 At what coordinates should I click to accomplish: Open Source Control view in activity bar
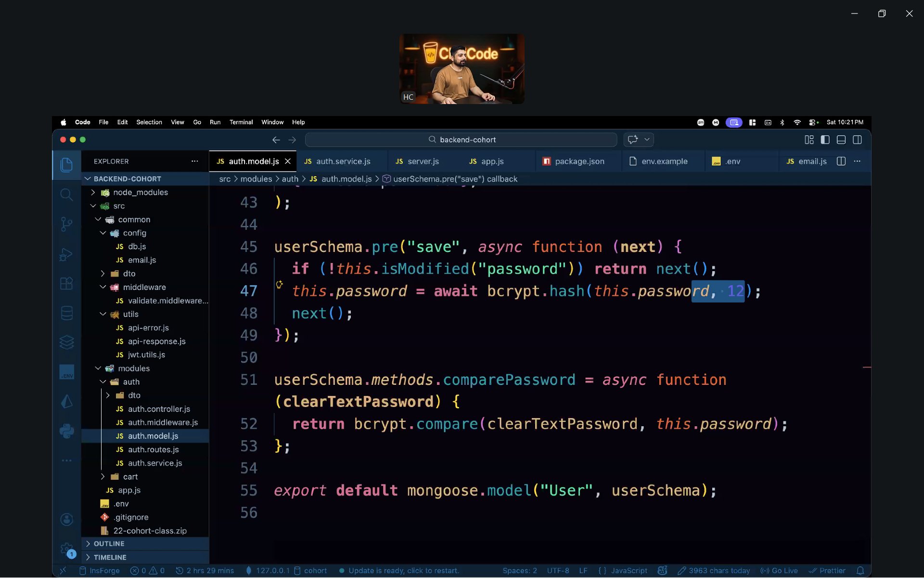(66, 224)
